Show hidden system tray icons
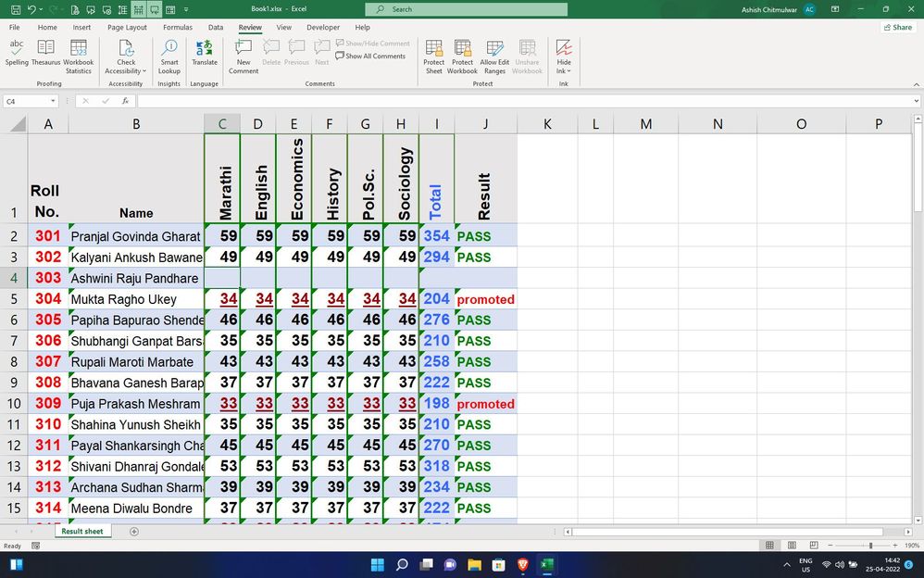 click(787, 564)
